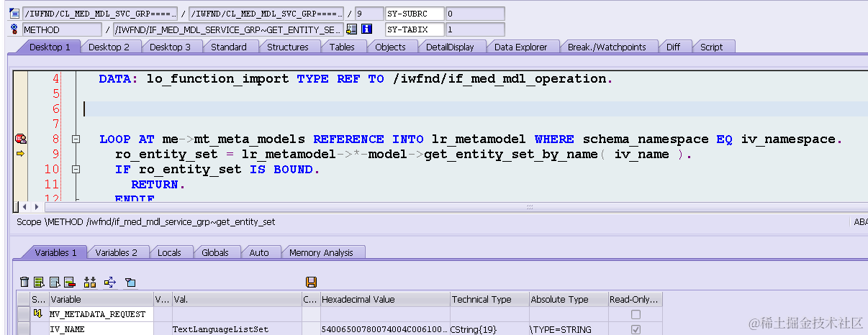This screenshot has width=868, height=335.
Task: Click the yellow icon in the MV_METADATA_REQUEST row
Action: point(37,314)
